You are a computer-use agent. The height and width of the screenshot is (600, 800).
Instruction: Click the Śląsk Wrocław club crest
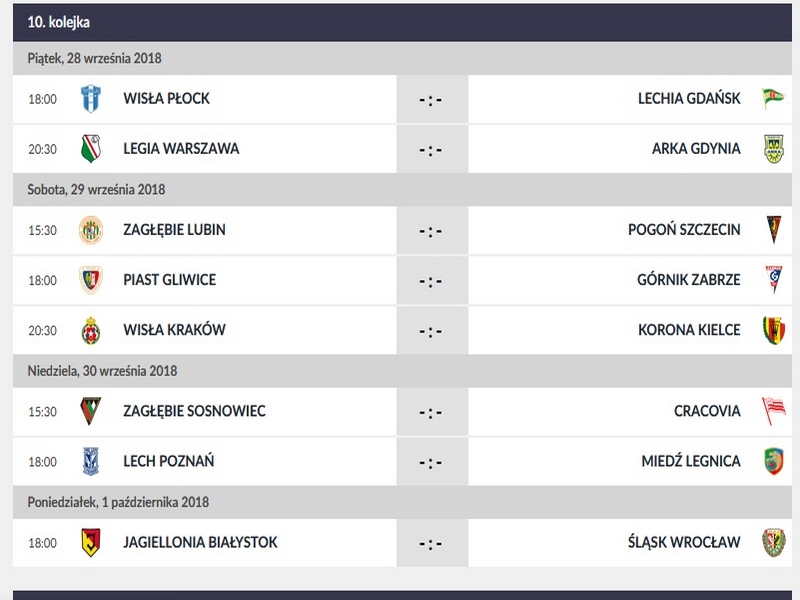pyautogui.click(x=773, y=543)
